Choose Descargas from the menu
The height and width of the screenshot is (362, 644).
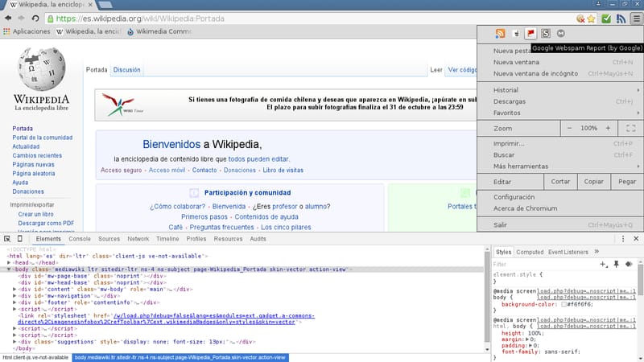point(560,101)
